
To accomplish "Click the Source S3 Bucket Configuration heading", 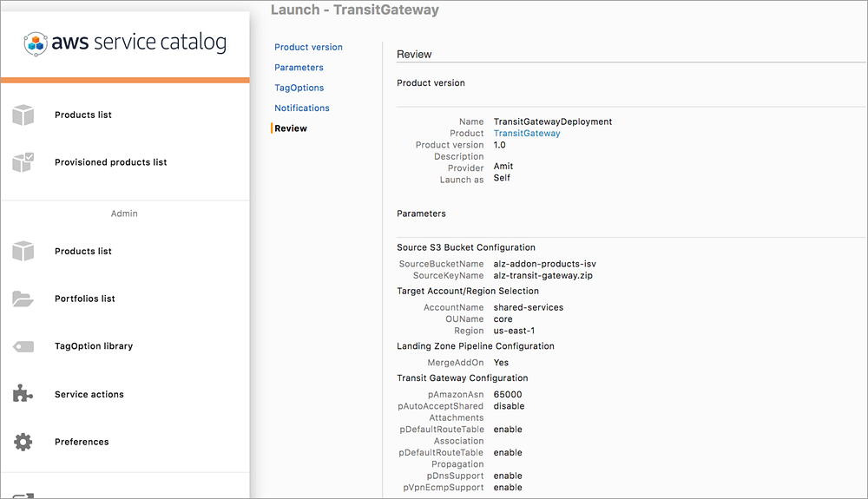I will tap(466, 247).
